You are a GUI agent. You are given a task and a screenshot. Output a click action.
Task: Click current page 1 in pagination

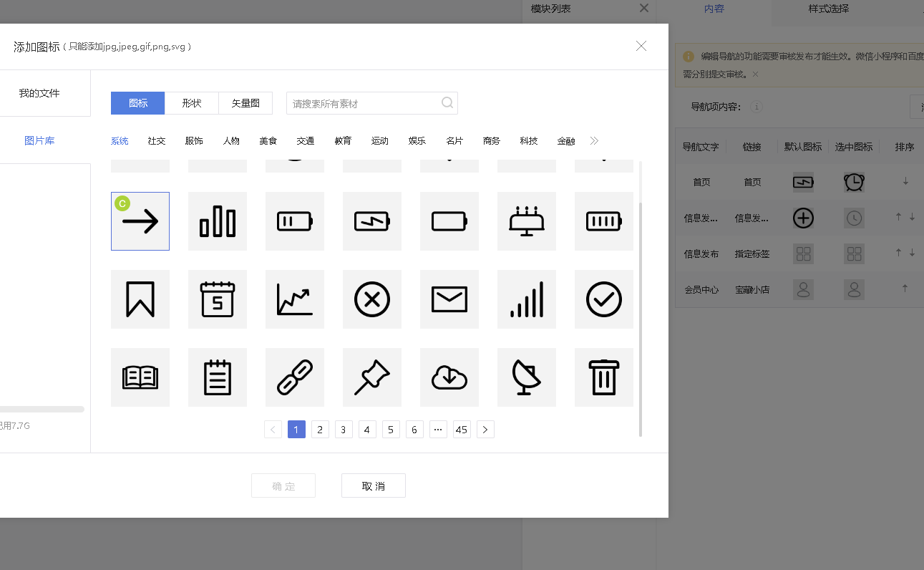pos(296,430)
